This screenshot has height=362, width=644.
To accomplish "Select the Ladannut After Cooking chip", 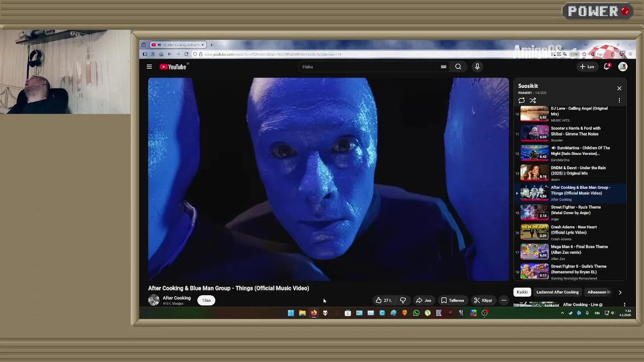I will (x=557, y=292).
